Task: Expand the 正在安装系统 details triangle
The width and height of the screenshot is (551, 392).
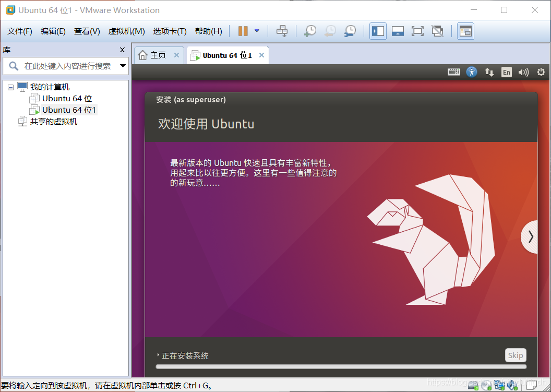Action: (x=158, y=355)
